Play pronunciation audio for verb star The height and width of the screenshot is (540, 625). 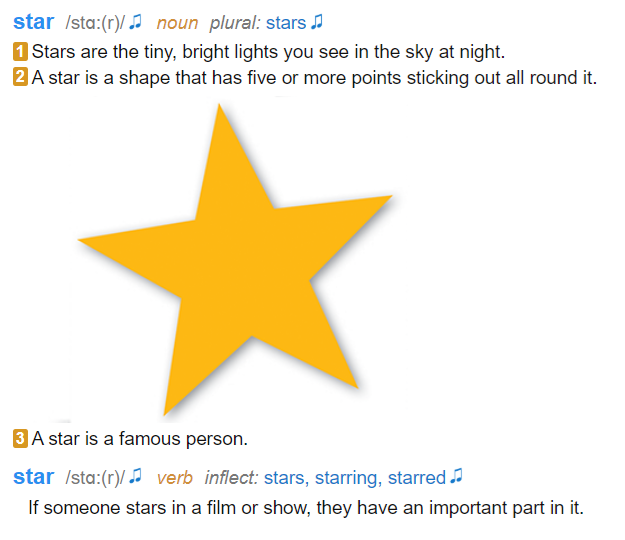pyautogui.click(x=136, y=475)
